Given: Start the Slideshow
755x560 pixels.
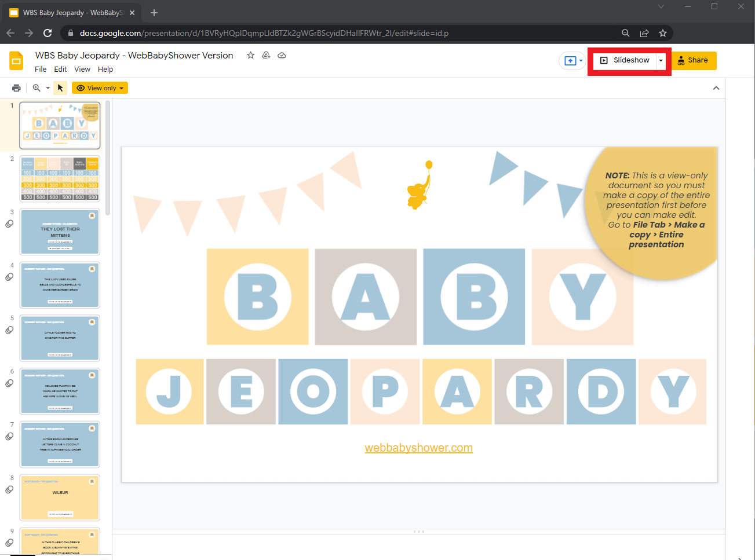Looking at the screenshot, I should tap(625, 60).
